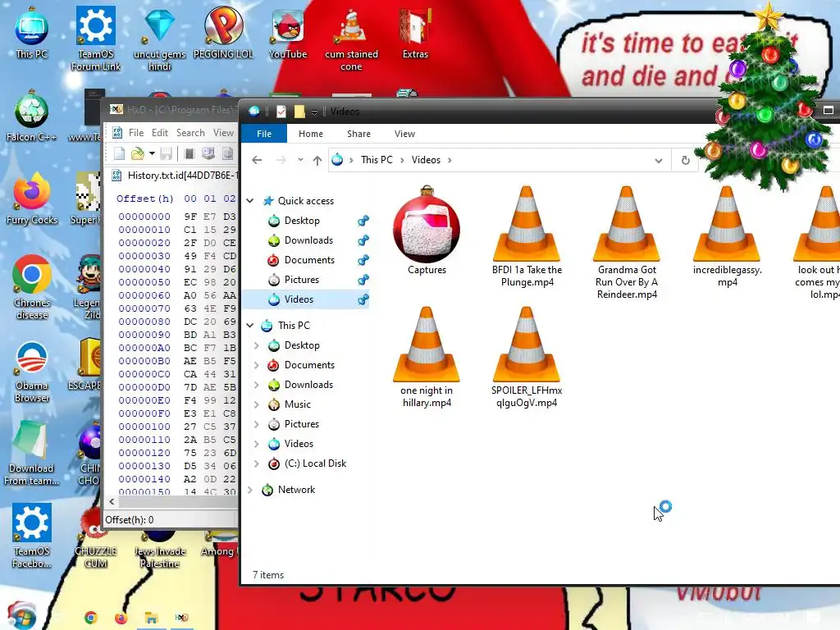Image resolution: width=840 pixels, height=630 pixels.
Task: Click the Open file icon in HxD toolbar
Action: pyautogui.click(x=138, y=154)
